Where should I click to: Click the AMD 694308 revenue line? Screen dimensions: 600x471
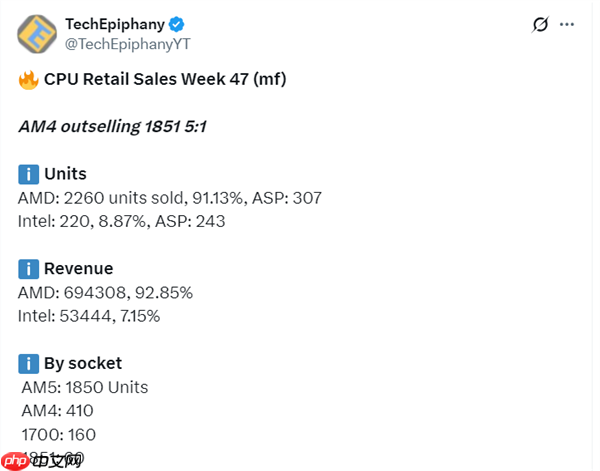[105, 293]
